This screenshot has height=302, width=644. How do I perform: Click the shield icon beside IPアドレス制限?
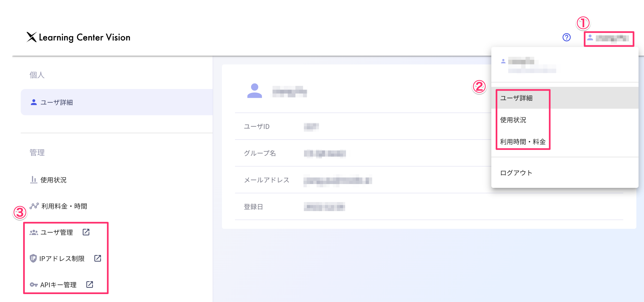click(x=33, y=258)
